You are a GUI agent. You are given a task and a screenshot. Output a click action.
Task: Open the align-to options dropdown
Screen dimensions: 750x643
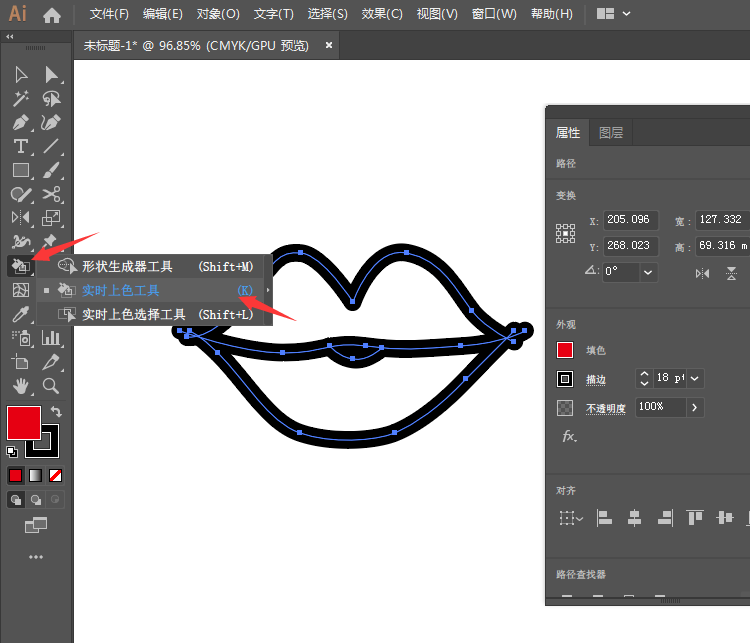coord(571,518)
